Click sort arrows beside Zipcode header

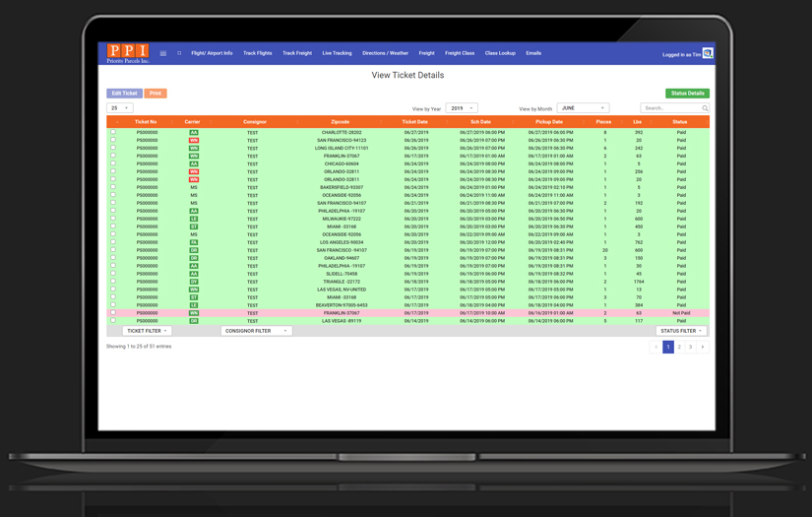pyautogui.click(x=381, y=122)
